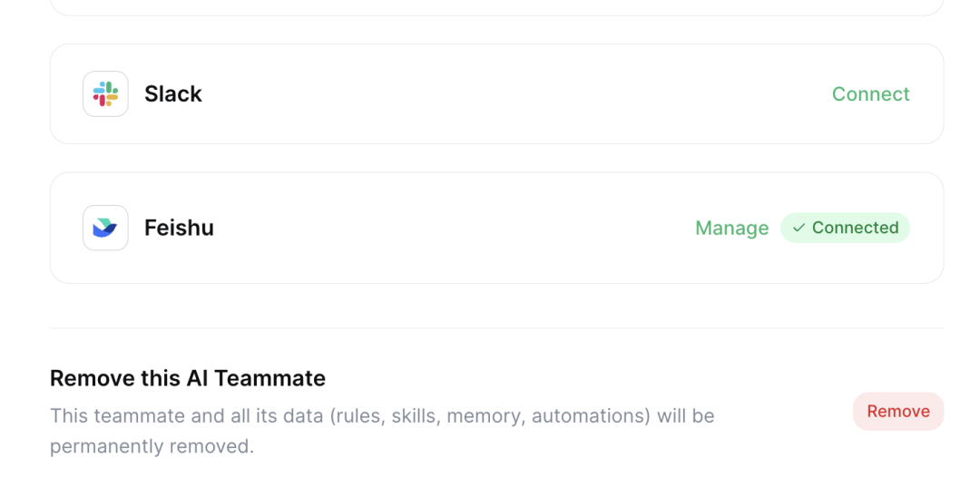Screen dimensions: 980x497
Task: Select the Feishu name label
Action: click(179, 228)
